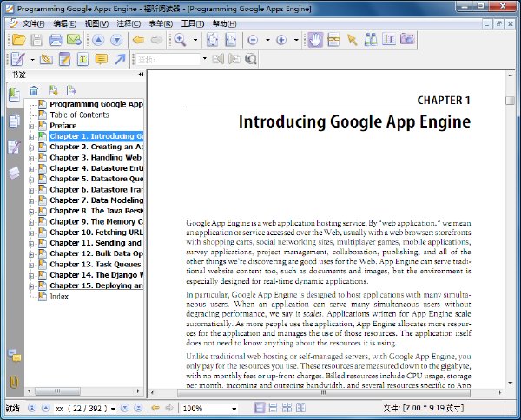521x420 pixels.
Task: Choose the Select Annotation arrow tool
Action: (353, 40)
